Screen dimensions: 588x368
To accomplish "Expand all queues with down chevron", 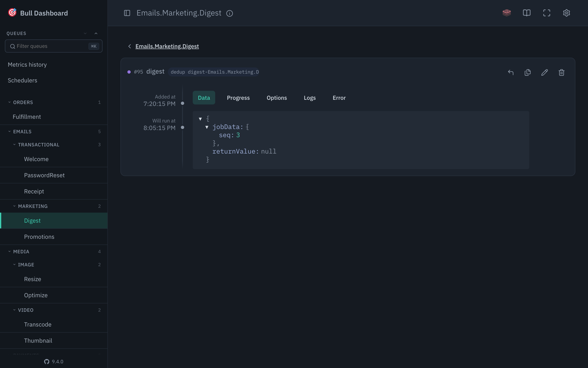I will point(85,33).
